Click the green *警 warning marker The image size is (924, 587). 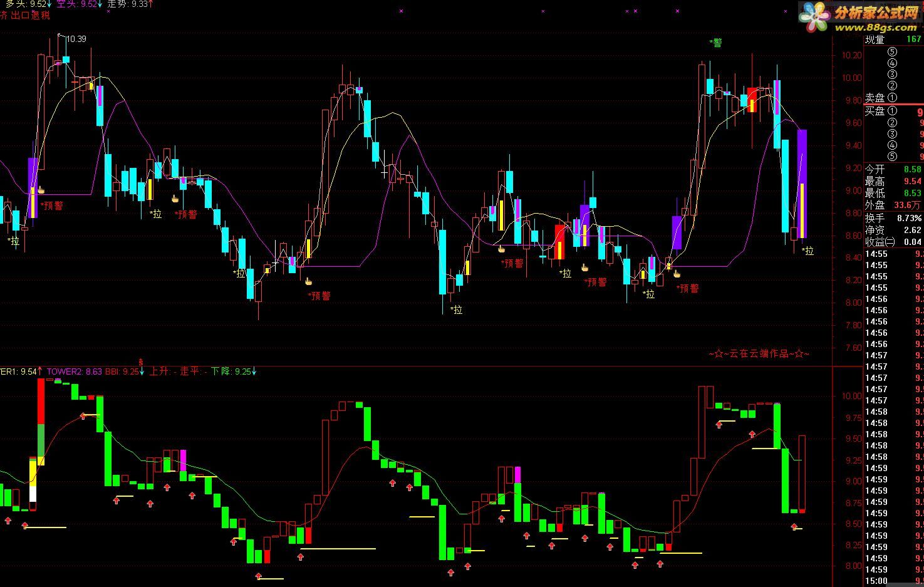tap(715, 43)
